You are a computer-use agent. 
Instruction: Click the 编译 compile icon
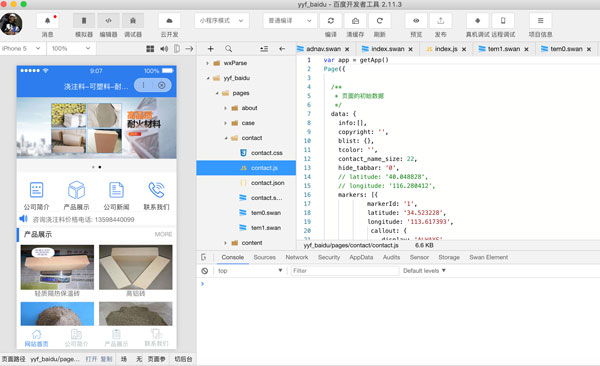click(x=331, y=21)
